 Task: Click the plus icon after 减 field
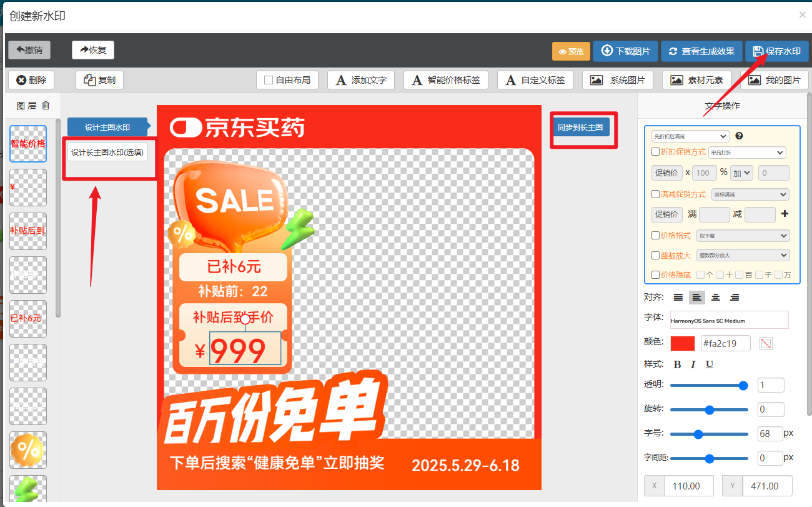785,214
